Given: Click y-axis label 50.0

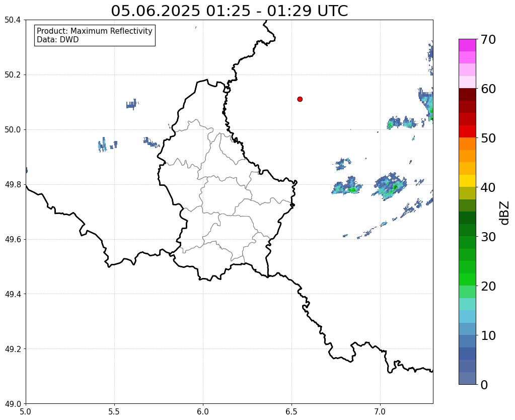Looking at the screenshot, I should pyautogui.click(x=13, y=130).
